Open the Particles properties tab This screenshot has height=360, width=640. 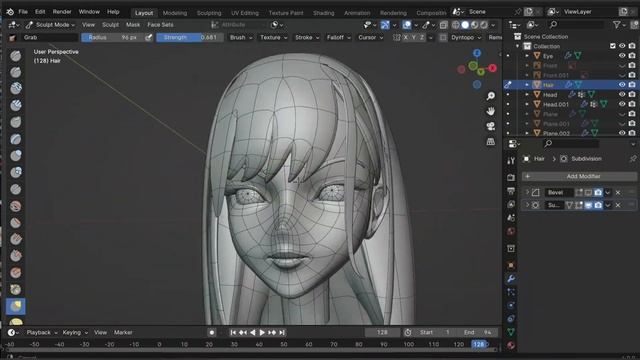point(511,292)
